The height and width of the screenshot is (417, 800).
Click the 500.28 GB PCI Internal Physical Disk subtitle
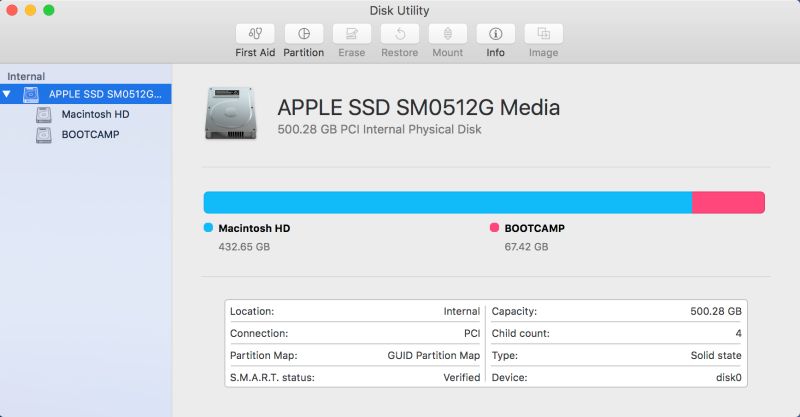[380, 130]
